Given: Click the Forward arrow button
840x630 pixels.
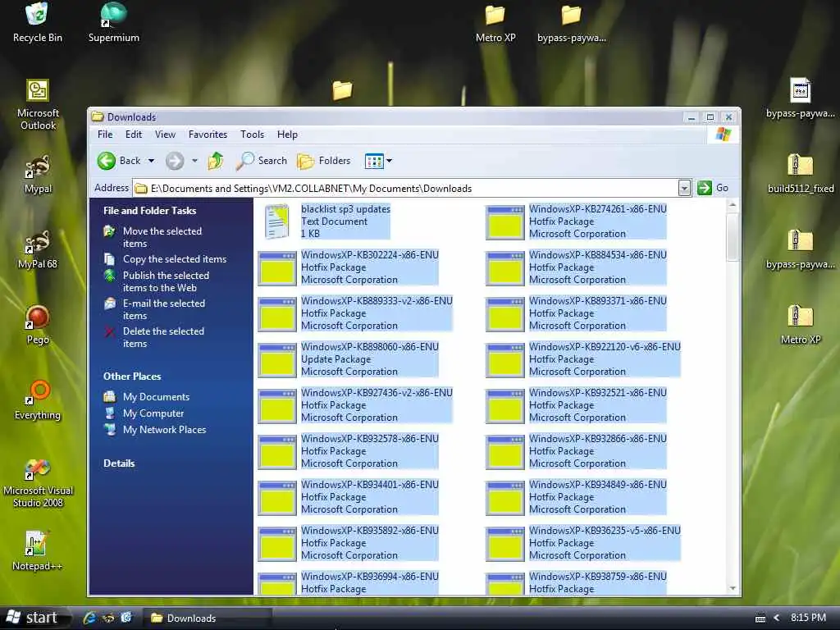Looking at the screenshot, I should tap(175, 161).
